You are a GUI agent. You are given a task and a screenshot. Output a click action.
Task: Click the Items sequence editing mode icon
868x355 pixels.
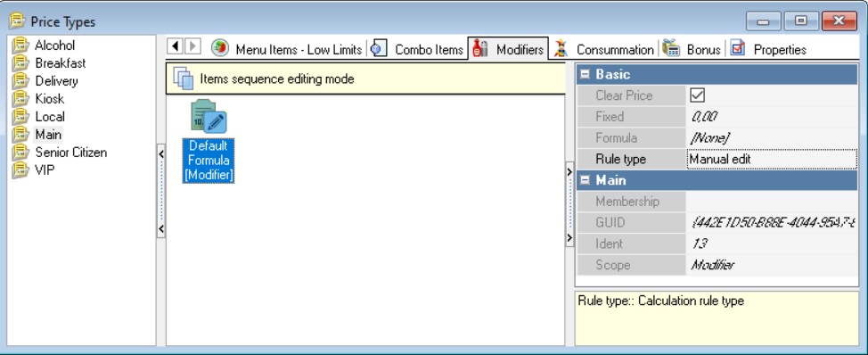pos(183,78)
